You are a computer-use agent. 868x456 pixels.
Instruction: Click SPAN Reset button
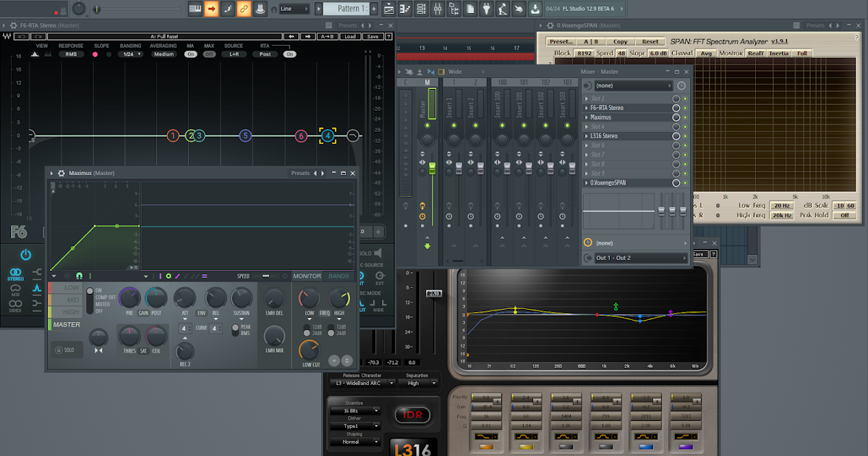point(650,41)
